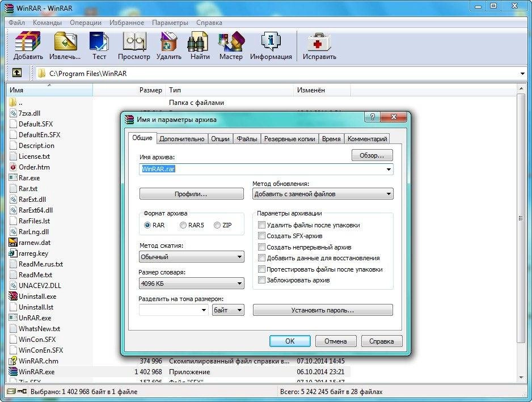Image resolution: width=532 pixels, height=402 pixels.
Task: Select the 7zxa.dll file icon
Action: tap(13, 113)
